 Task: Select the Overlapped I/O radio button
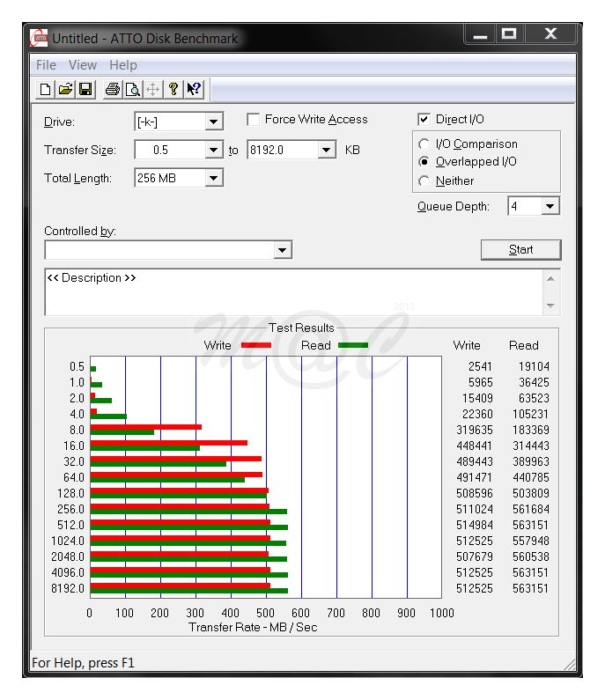(424, 162)
